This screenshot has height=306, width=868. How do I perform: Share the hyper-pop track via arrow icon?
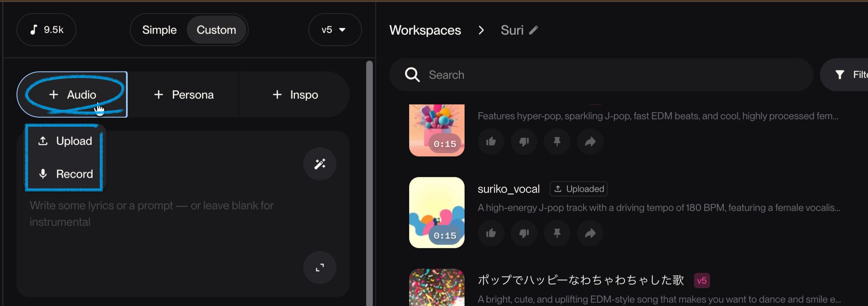point(590,142)
